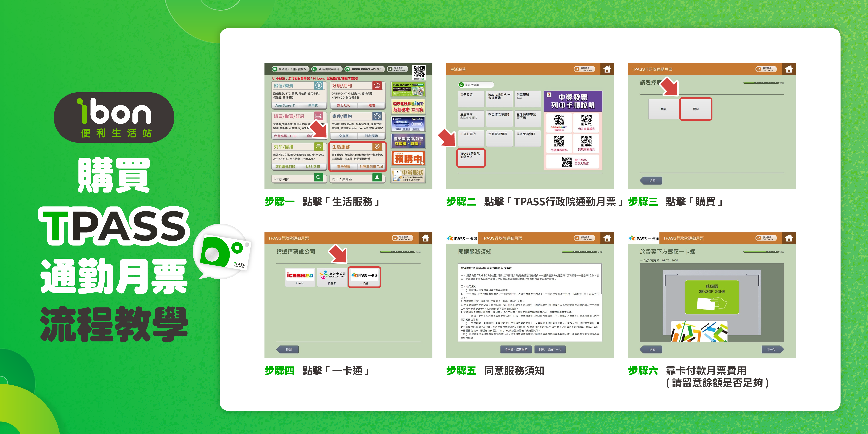Open 購票/取票/訂房 ticket icon

318,116
